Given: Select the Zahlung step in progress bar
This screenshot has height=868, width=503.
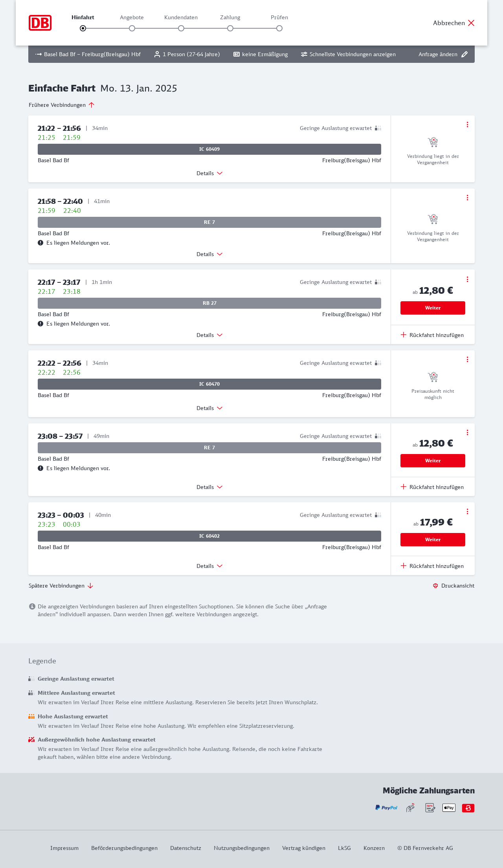Looking at the screenshot, I should [x=230, y=28].
